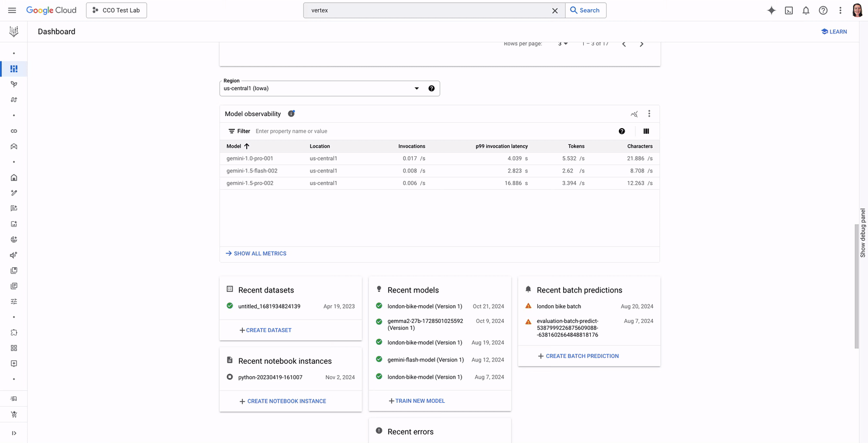Click CREATE BATCH PREDICTION

point(578,356)
